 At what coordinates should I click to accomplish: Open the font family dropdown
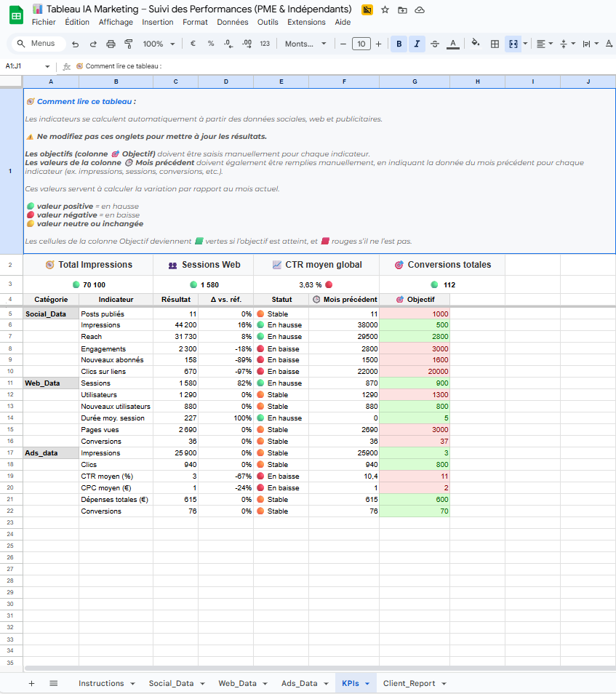305,44
